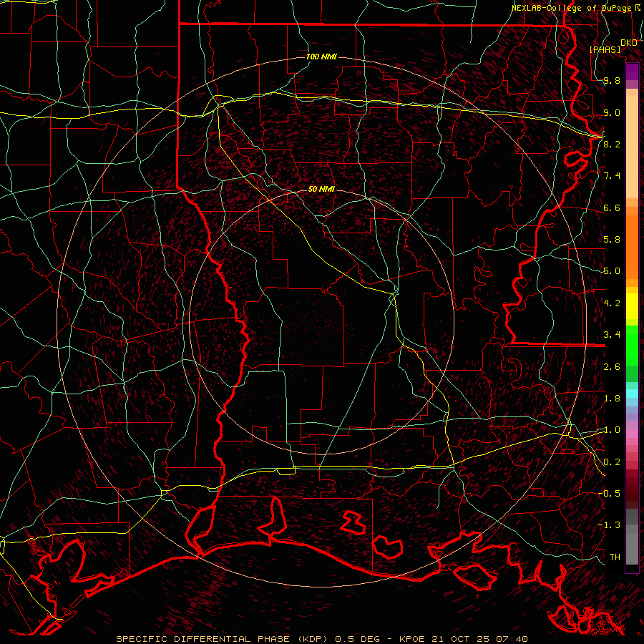Click the -0.5 value on the color scale
644x644 pixels.
point(610,493)
